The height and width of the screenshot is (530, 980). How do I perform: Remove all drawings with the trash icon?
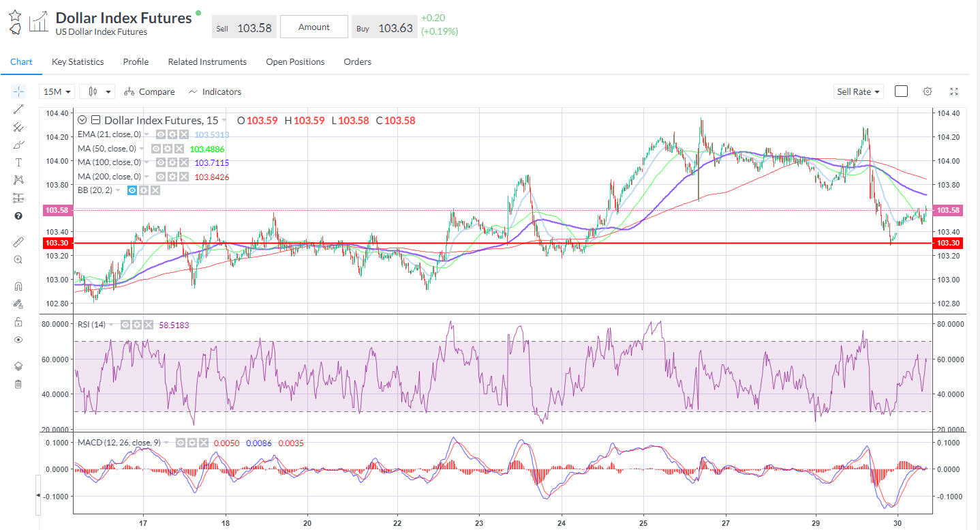coord(18,384)
